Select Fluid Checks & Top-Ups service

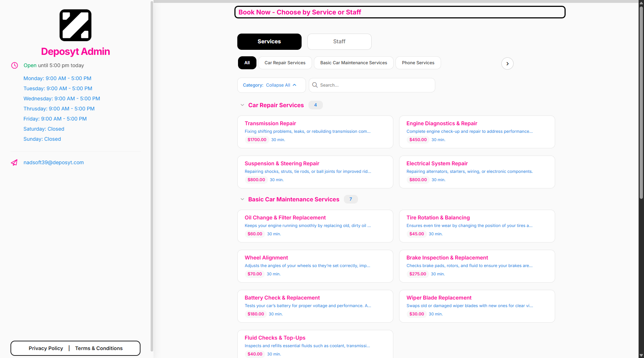315,344
